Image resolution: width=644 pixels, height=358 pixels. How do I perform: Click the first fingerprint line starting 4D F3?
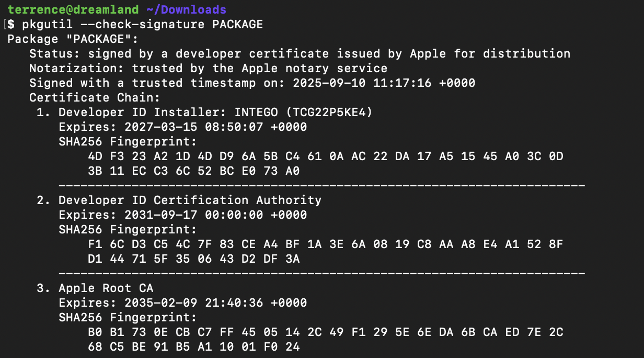(325, 156)
